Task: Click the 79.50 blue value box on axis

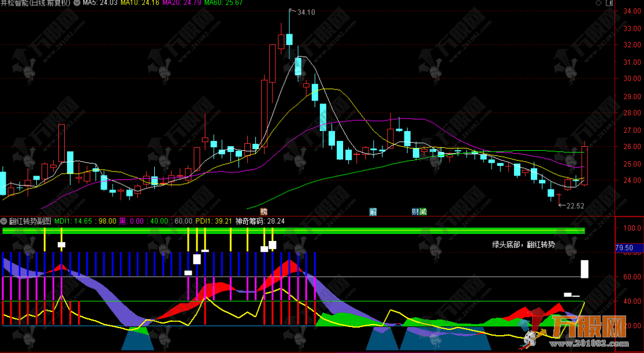Action: click(x=626, y=248)
